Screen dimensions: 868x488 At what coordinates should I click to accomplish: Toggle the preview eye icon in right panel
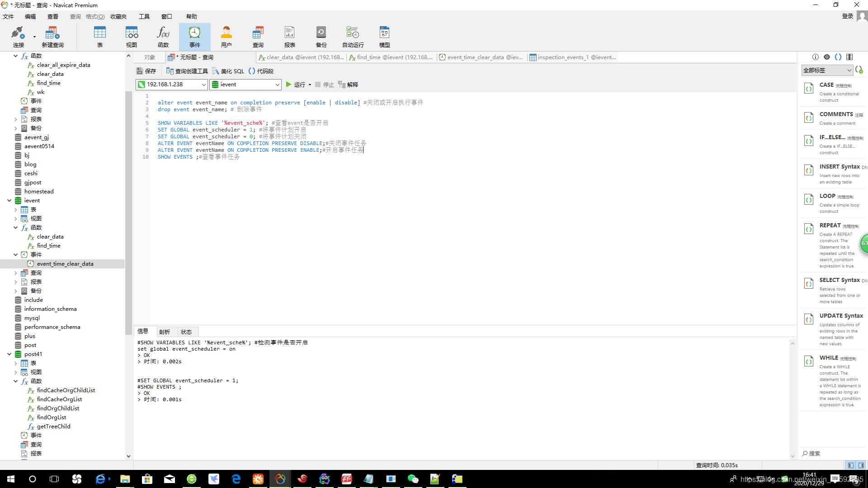[827, 57]
